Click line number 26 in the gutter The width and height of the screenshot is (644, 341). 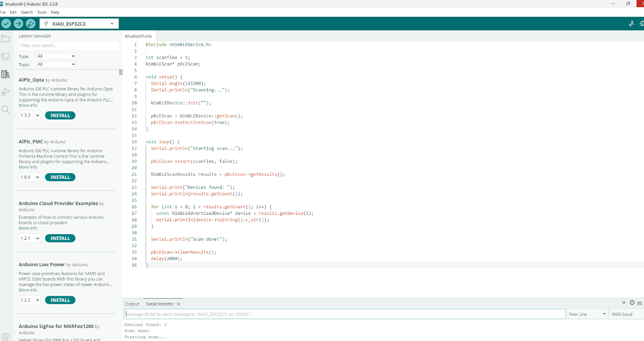pos(134,207)
